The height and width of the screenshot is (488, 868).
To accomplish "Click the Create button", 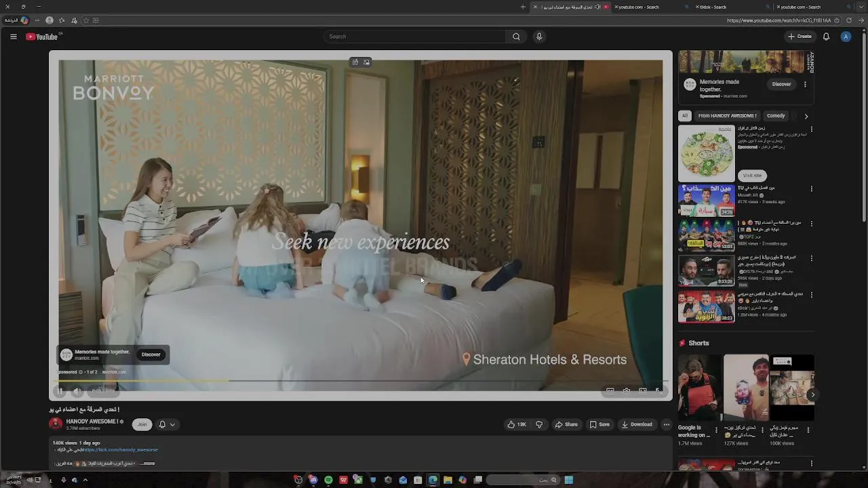I will (800, 37).
